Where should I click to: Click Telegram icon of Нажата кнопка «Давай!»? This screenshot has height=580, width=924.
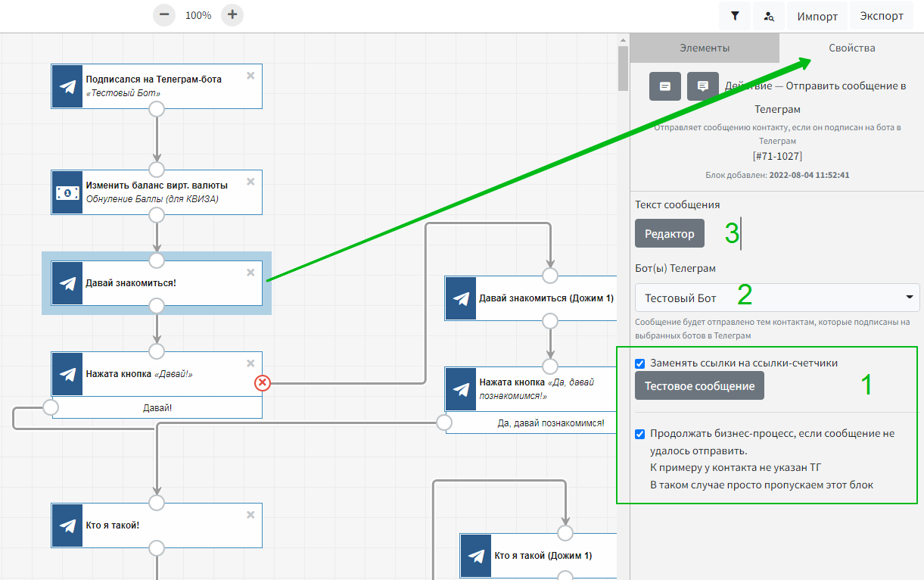67,374
